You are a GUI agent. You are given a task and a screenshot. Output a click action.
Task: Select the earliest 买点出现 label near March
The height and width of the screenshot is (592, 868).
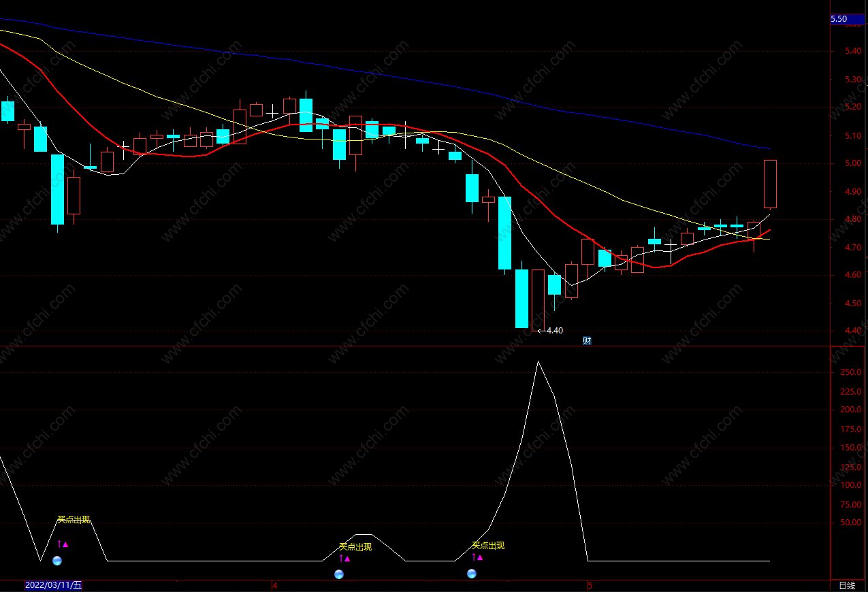pos(74,520)
